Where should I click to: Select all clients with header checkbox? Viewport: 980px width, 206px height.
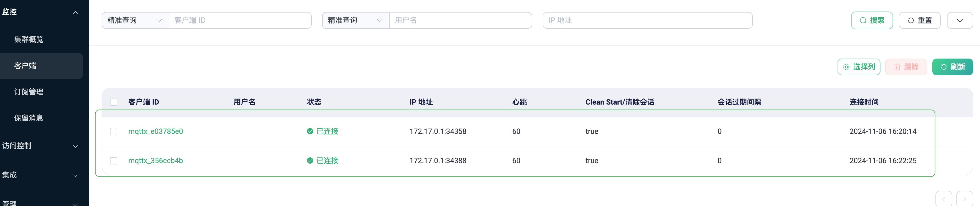[x=114, y=102]
